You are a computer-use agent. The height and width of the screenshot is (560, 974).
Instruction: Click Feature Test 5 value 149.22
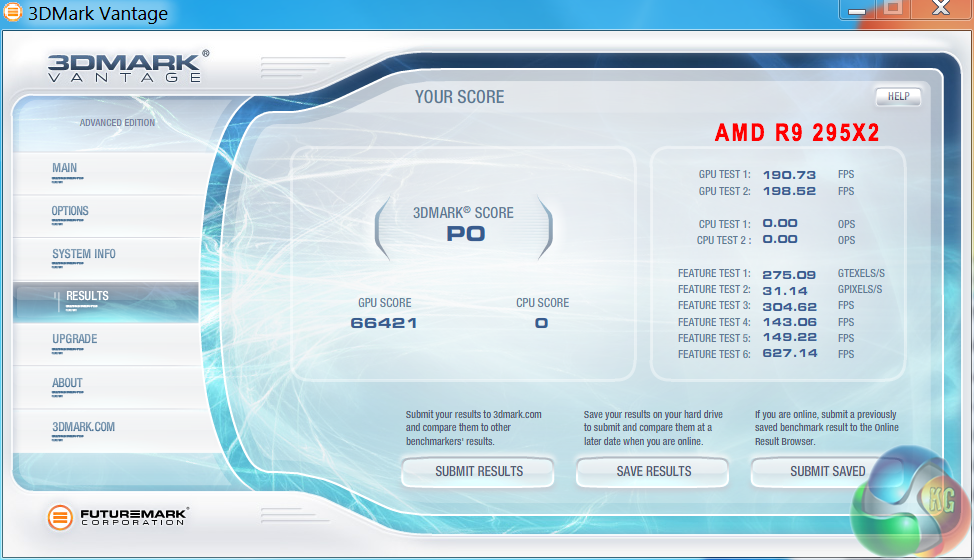[790, 338]
